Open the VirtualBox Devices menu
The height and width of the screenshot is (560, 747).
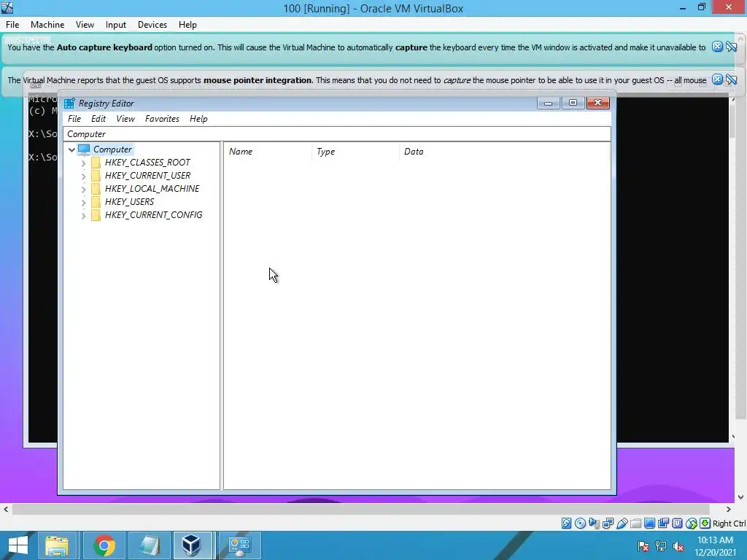(x=152, y=25)
